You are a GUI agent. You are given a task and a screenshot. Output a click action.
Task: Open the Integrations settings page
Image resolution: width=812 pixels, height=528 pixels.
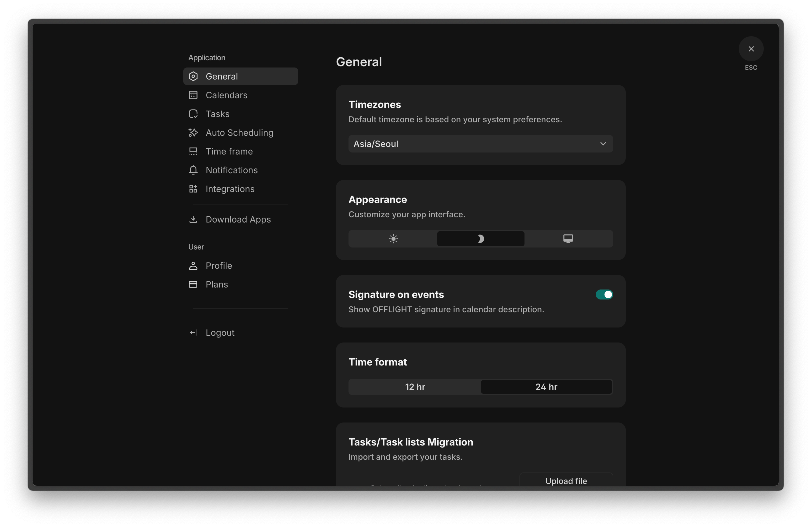pyautogui.click(x=241, y=189)
